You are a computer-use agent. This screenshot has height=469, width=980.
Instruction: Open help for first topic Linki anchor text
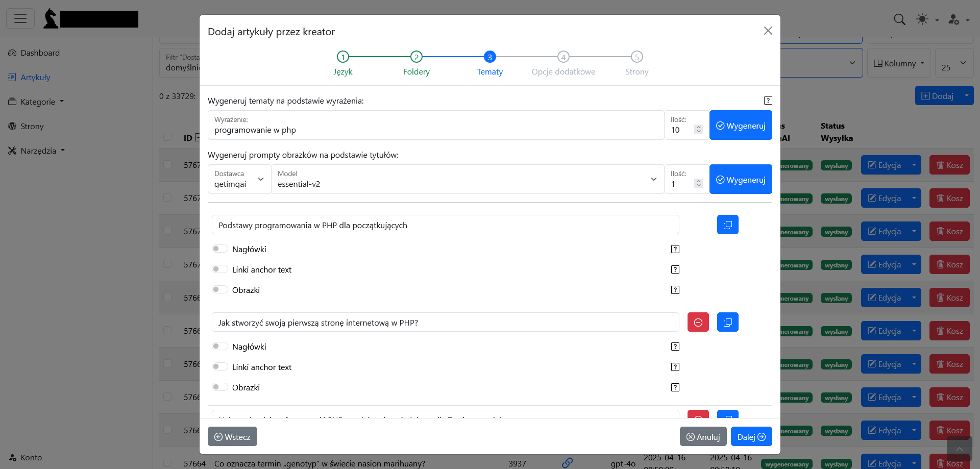click(675, 269)
